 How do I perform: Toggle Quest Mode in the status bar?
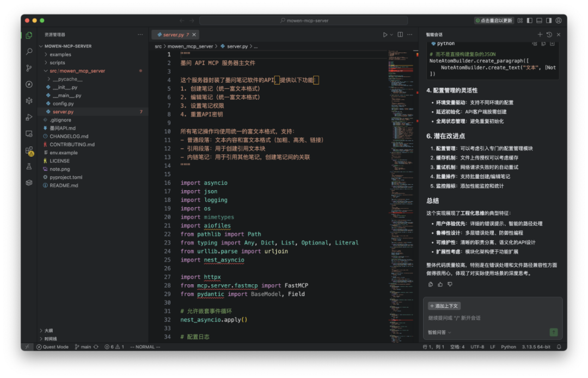pos(52,347)
